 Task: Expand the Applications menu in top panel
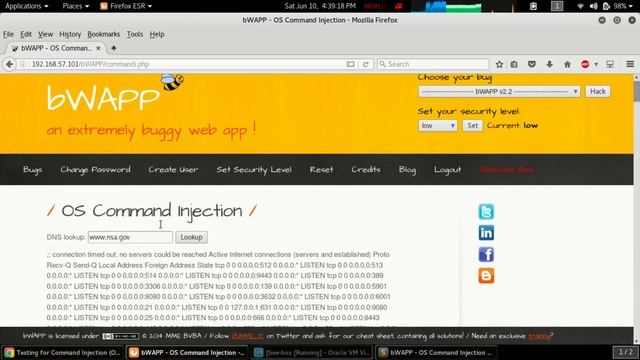point(26,6)
